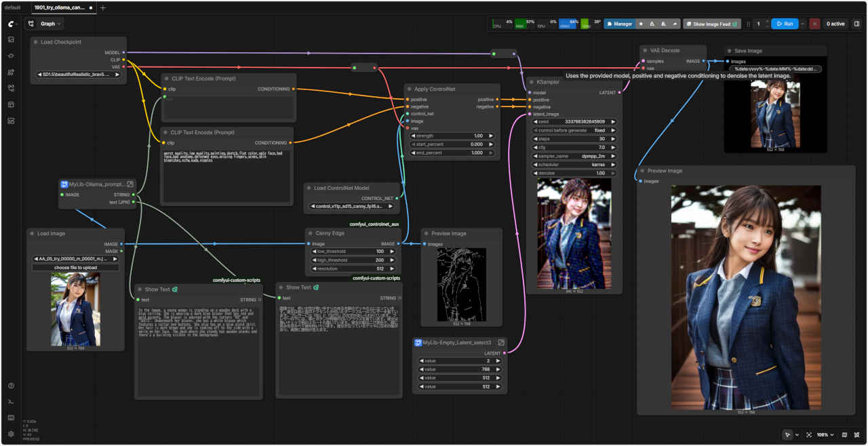Click the settings gear in the sidebar

[x=11, y=434]
